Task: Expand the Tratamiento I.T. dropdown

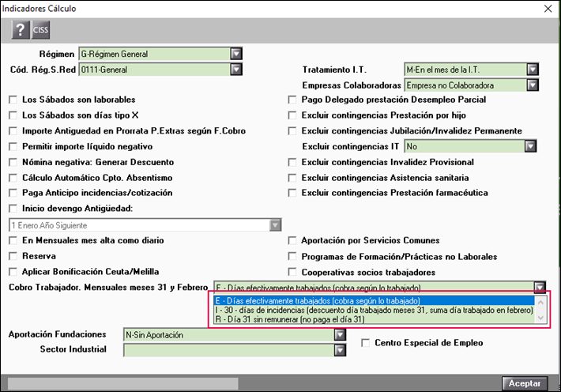Action: [533, 70]
